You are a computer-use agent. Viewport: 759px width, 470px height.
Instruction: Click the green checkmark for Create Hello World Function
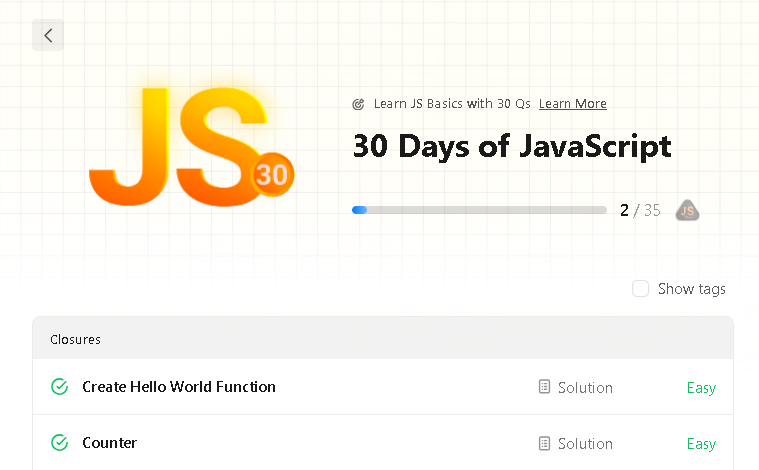point(60,387)
